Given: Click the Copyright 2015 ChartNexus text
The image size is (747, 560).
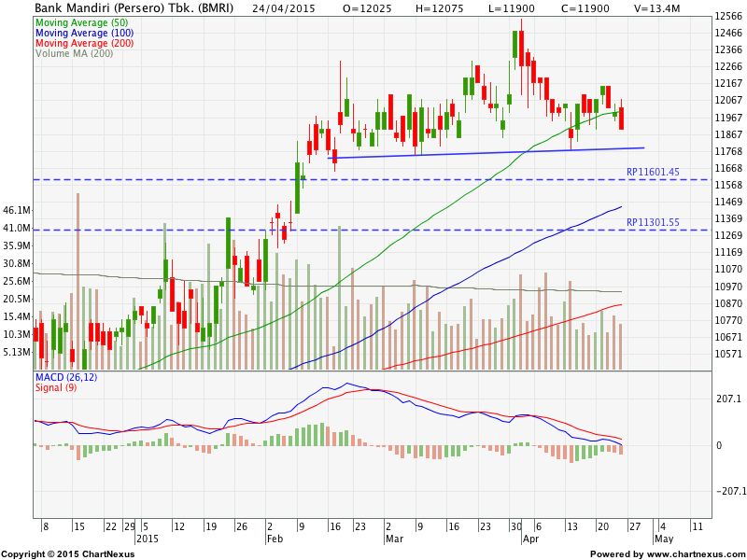Looking at the screenshot, I should pos(67,553).
